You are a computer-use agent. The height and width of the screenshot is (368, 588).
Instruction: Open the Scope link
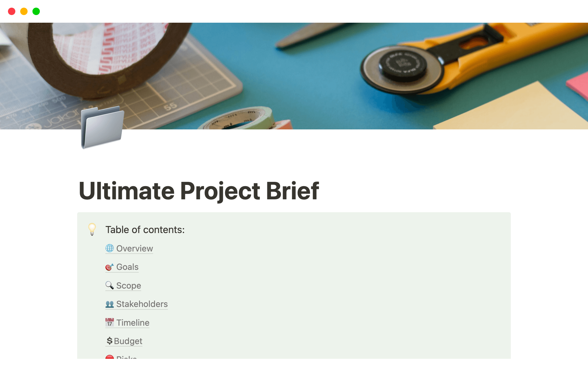point(129,286)
